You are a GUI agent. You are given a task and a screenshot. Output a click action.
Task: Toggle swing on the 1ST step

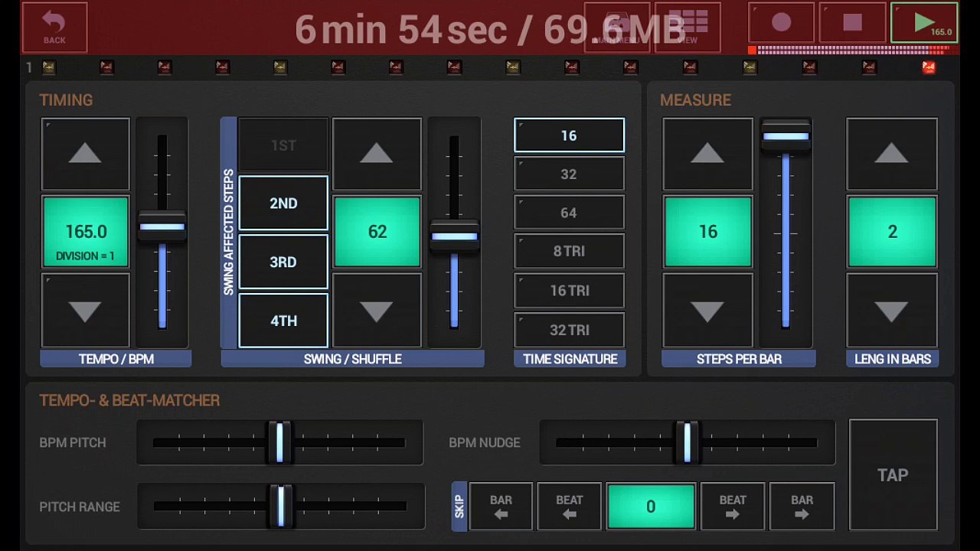[283, 145]
